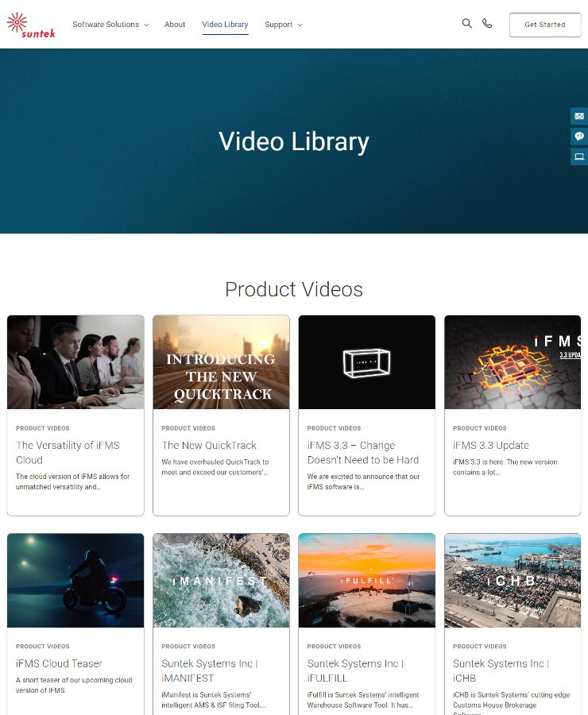This screenshot has width=588, height=715.
Task: Click the Get Started button
Action: 545,25
